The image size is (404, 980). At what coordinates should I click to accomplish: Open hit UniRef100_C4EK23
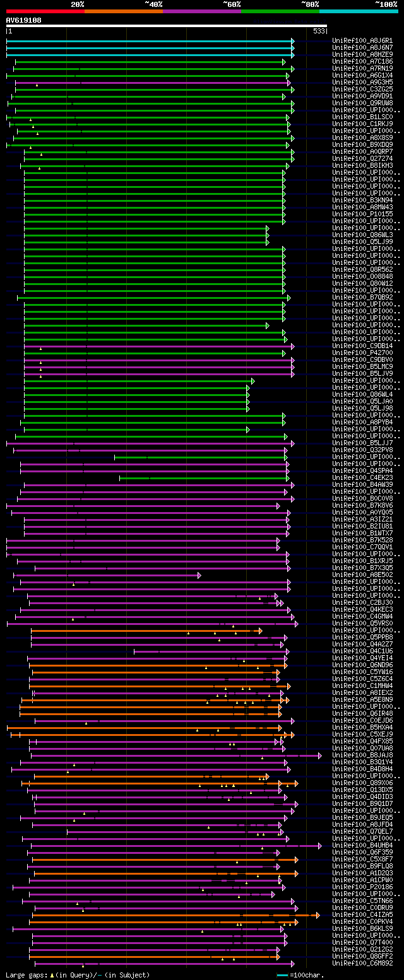pos(362,478)
